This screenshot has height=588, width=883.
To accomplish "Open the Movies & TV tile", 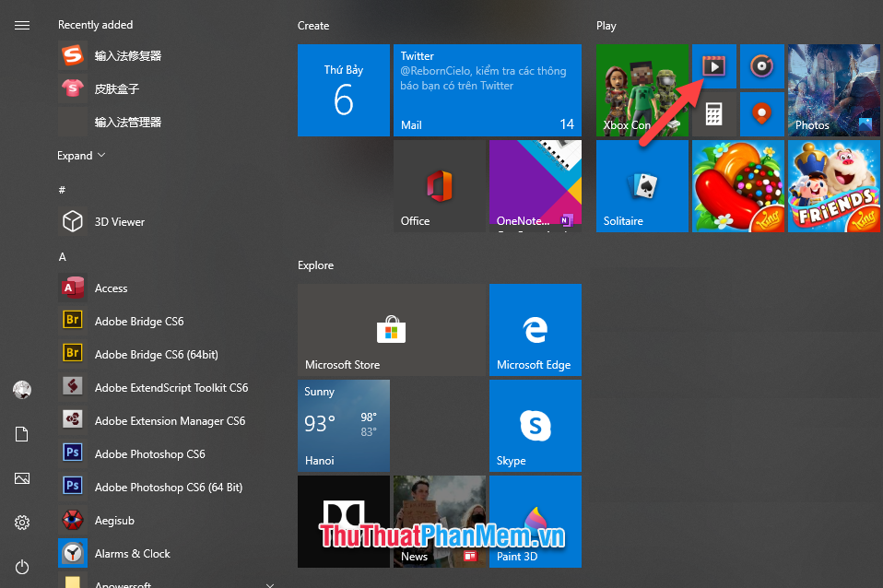I will click(714, 65).
